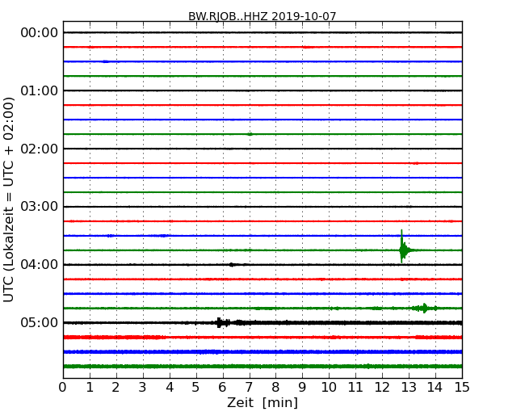This screenshot has height=420, width=525.
Task: Click the large green seismic spike near minute 13
Action: click(403, 249)
